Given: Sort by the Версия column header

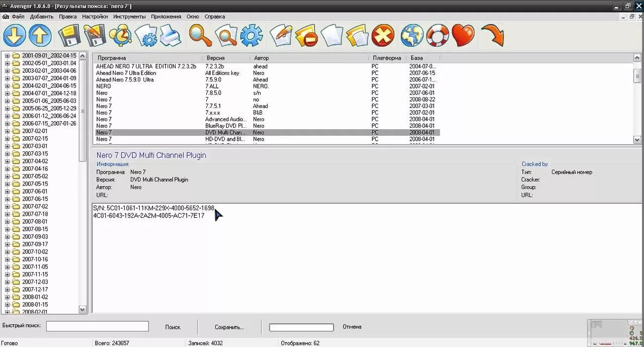Looking at the screenshot, I should 226,58.
